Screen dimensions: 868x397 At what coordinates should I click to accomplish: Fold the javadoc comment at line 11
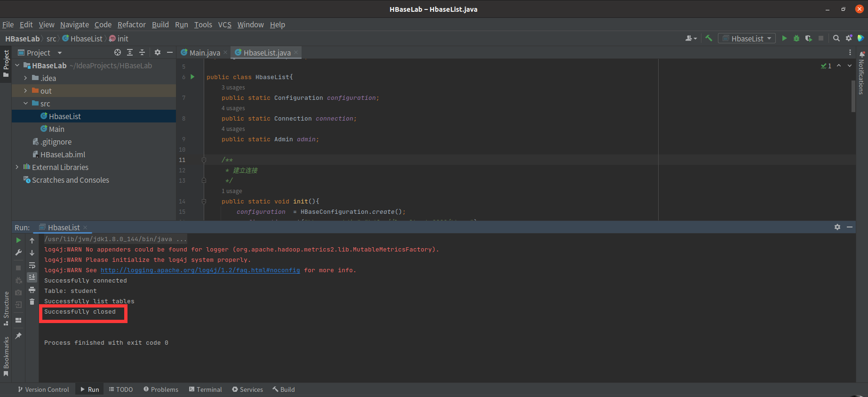pyautogui.click(x=204, y=160)
